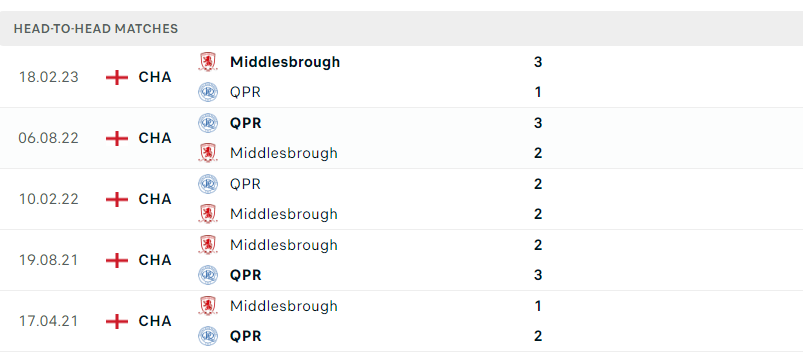Image resolution: width=803 pixels, height=361 pixels.
Task: Click QPR crest in 17.04.21 match
Action: 207,336
